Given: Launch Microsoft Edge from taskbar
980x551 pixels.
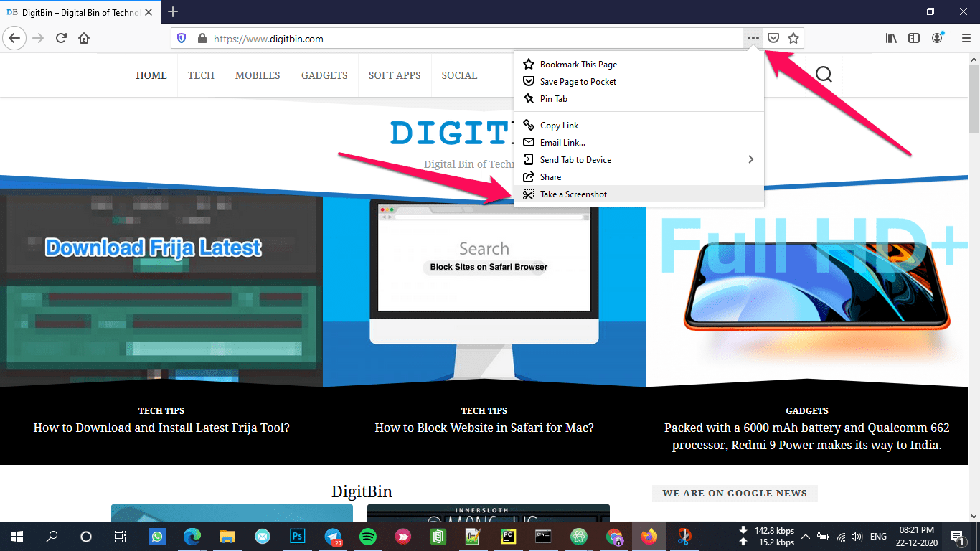Looking at the screenshot, I should click(192, 537).
